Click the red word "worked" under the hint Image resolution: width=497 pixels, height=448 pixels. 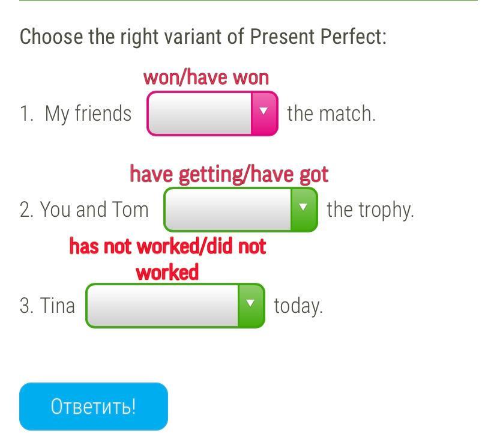(x=167, y=272)
